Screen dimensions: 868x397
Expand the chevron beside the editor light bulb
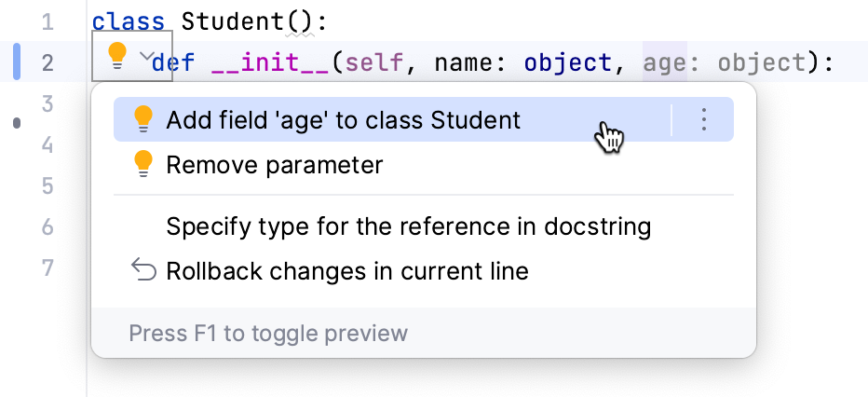coord(145,57)
